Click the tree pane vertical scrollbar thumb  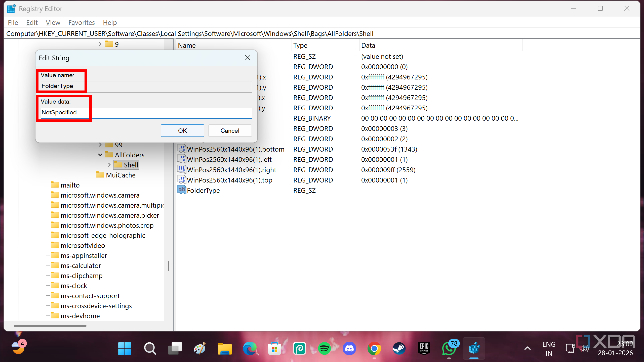(x=169, y=266)
